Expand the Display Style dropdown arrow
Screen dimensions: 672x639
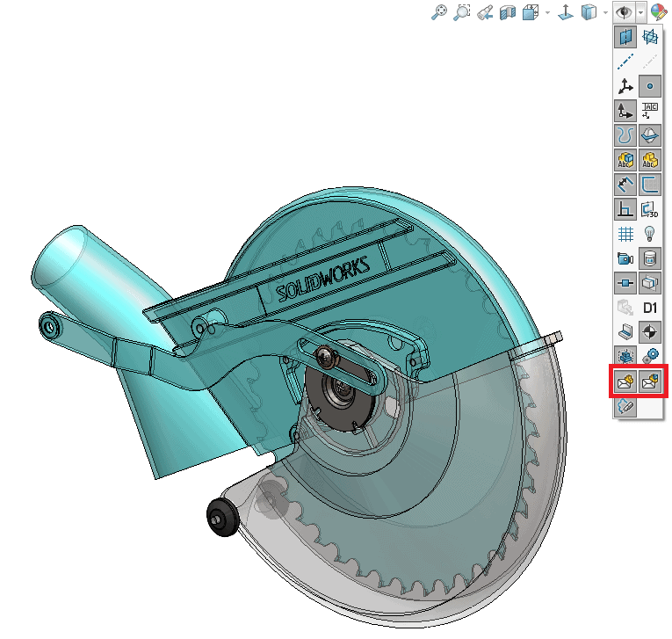coord(605,13)
